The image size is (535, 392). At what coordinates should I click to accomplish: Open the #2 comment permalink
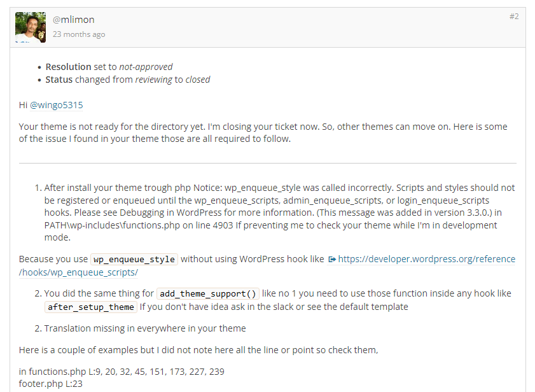pos(514,17)
